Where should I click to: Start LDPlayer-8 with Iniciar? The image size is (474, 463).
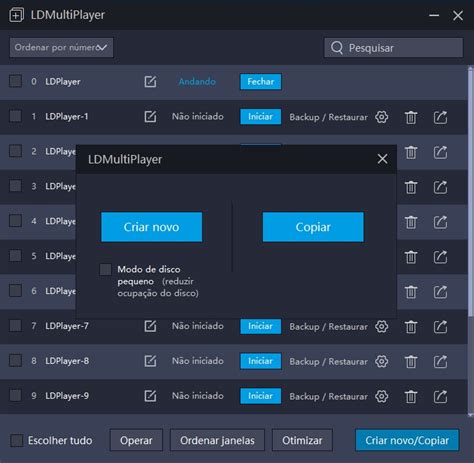[x=260, y=361]
